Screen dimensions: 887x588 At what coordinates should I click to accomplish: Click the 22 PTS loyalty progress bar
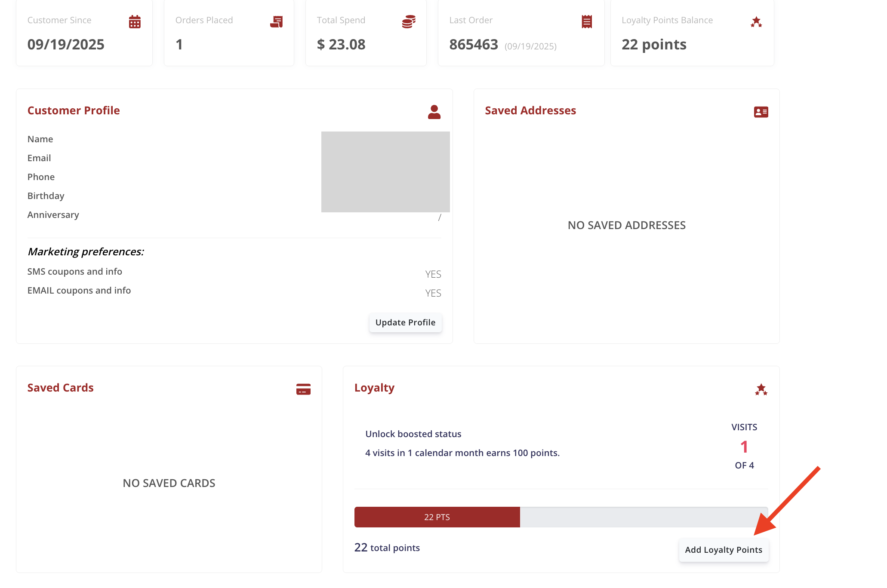point(437,517)
